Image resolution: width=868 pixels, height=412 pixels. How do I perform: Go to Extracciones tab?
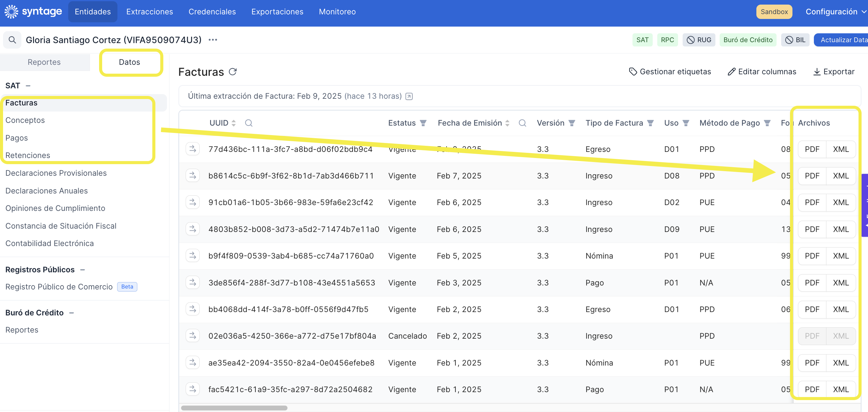tap(150, 11)
